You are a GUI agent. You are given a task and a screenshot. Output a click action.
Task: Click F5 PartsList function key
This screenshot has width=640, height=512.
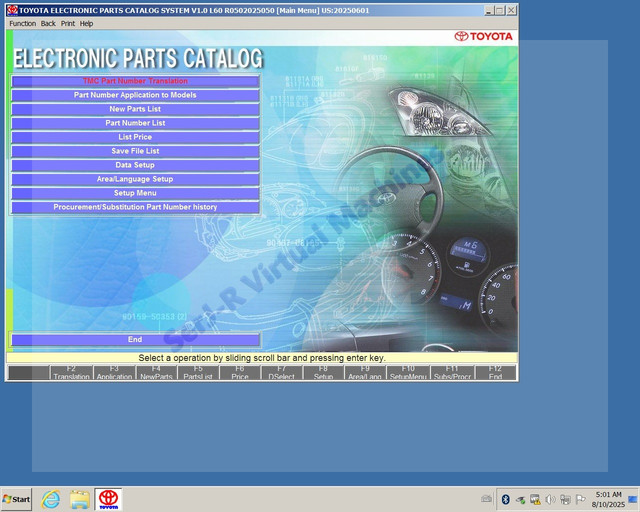pyautogui.click(x=198, y=373)
